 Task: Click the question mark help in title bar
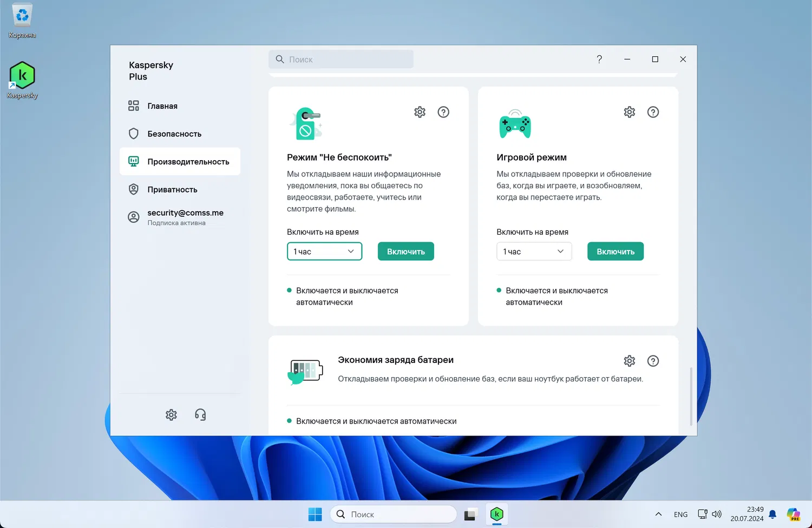(599, 60)
